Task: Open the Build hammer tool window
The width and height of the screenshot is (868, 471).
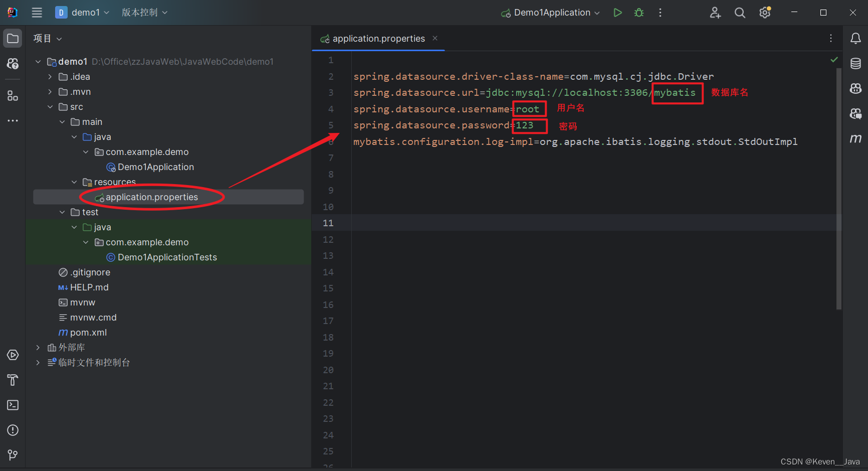Action: click(x=13, y=380)
